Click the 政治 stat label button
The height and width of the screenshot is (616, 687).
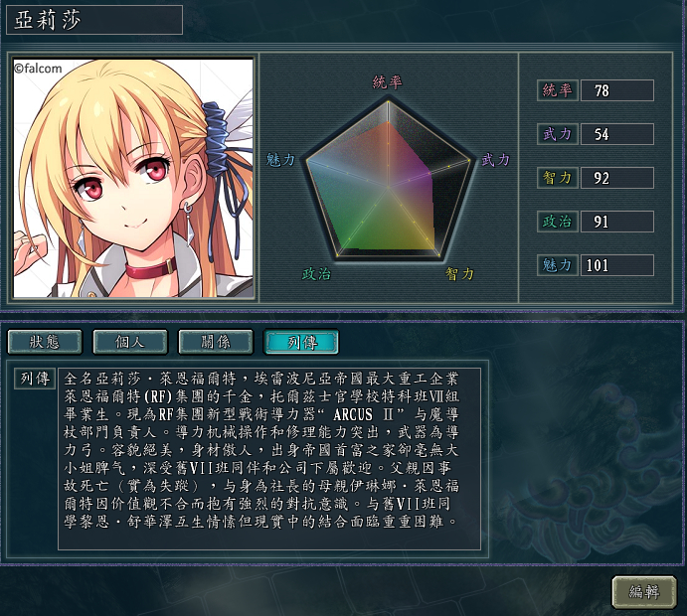point(558,222)
